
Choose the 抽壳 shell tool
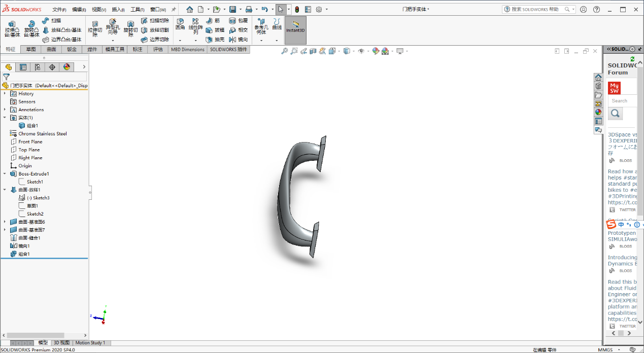[x=215, y=39]
